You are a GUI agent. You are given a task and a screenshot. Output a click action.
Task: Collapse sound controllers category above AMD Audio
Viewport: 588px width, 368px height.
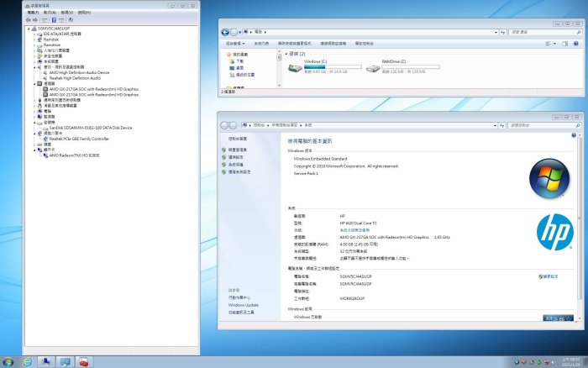click(x=34, y=67)
